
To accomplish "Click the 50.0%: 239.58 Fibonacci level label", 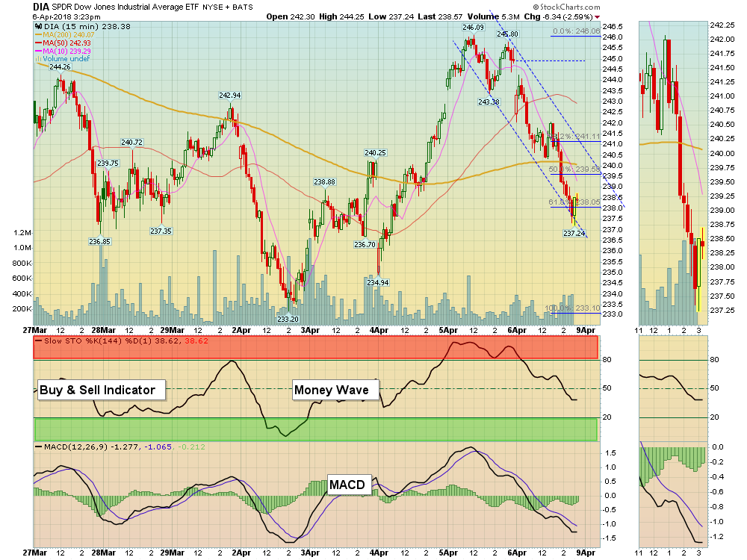I will coord(574,169).
